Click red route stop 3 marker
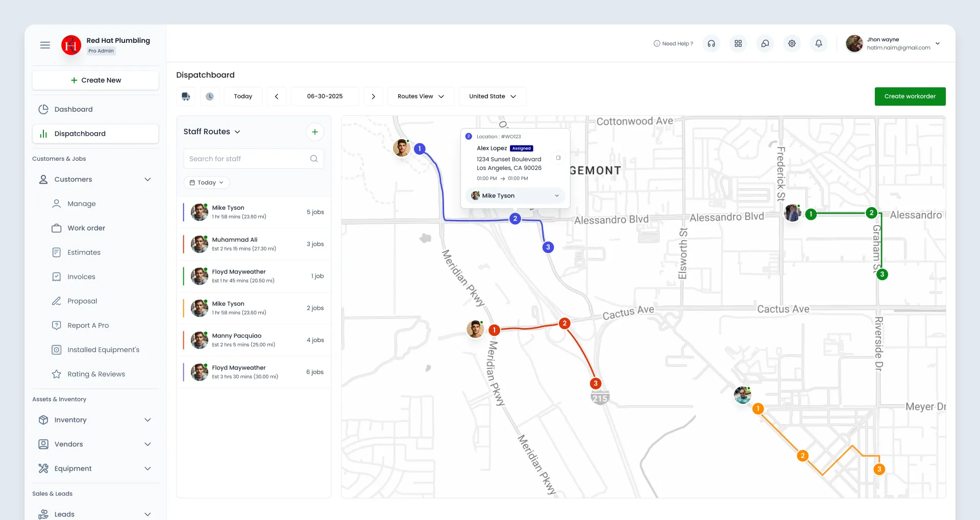 [595, 383]
